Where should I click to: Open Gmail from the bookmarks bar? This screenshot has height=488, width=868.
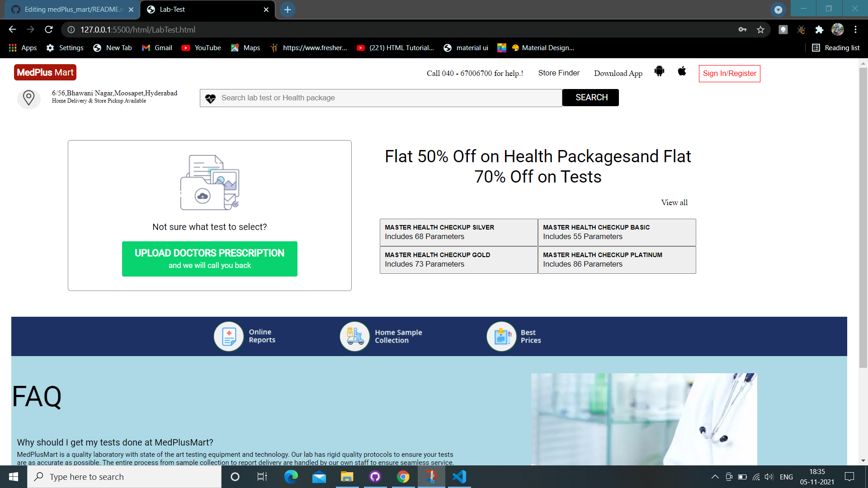(x=156, y=47)
